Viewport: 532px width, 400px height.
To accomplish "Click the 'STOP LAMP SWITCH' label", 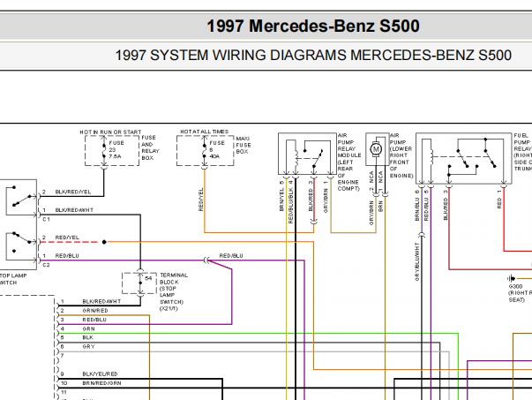I will coord(13,279).
